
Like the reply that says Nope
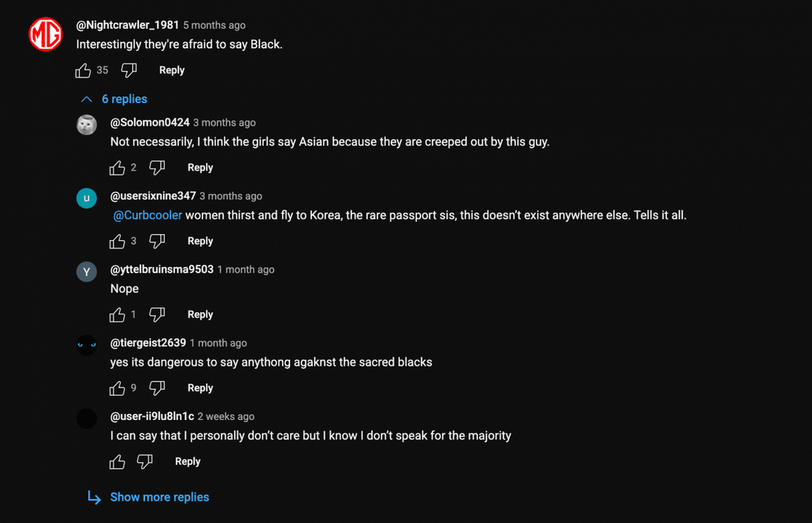tap(117, 314)
